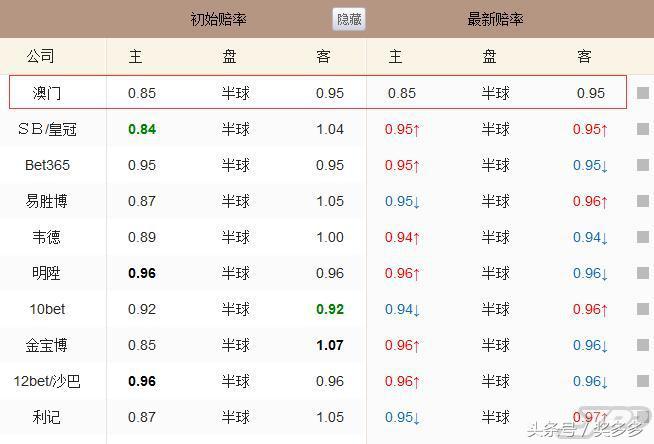This screenshot has height=444, width=654.
Task: Click green initial away odds 0.92 for 10bet
Action: click(330, 309)
